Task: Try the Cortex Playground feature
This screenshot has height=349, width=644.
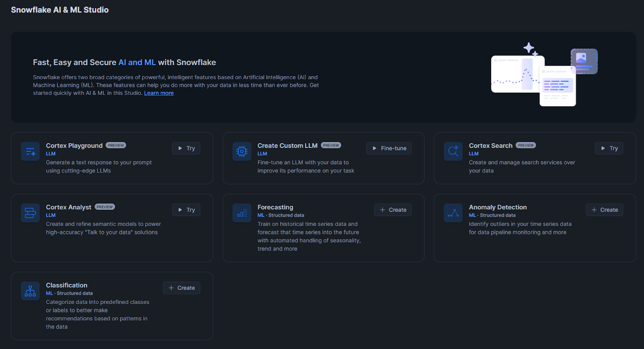Action: (x=186, y=148)
